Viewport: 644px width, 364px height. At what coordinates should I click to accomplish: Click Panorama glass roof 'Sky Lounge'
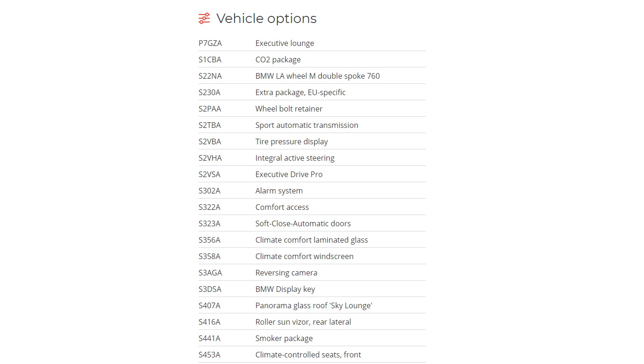coord(313,305)
